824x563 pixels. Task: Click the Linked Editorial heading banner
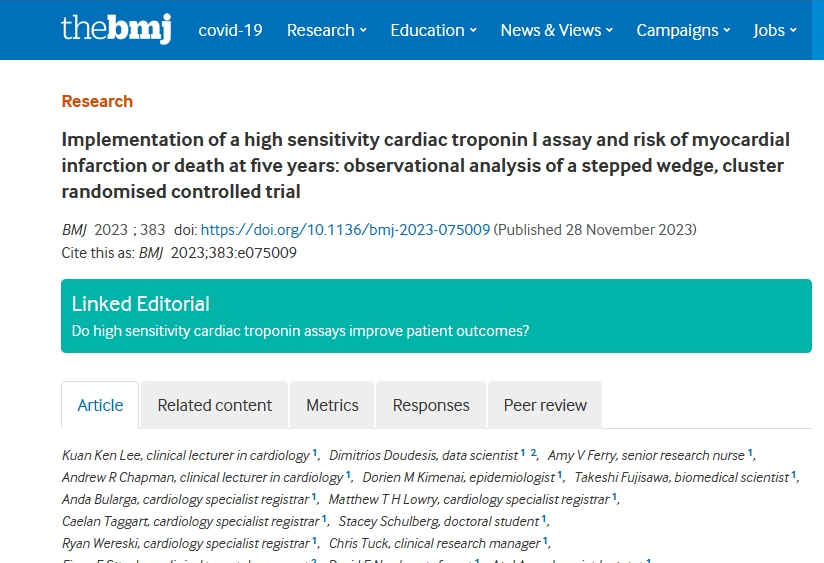pyautogui.click(x=436, y=316)
